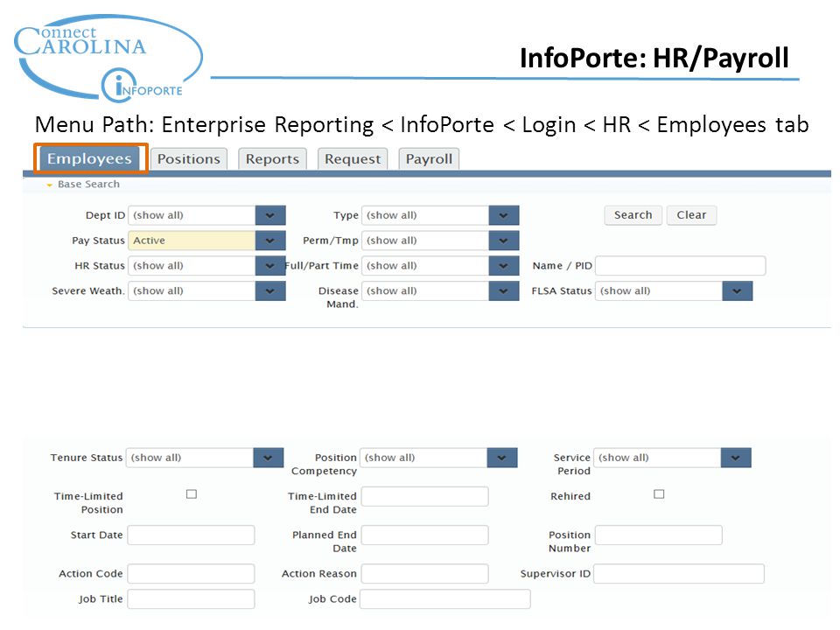Open the Dept ID dropdown arrow
The height and width of the screenshot is (630, 840).
270,215
